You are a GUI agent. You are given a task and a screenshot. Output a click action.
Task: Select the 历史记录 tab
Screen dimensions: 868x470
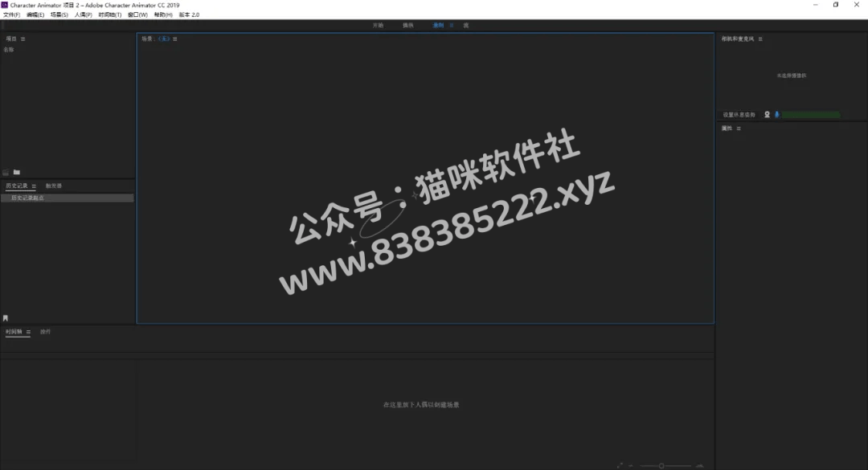point(17,186)
